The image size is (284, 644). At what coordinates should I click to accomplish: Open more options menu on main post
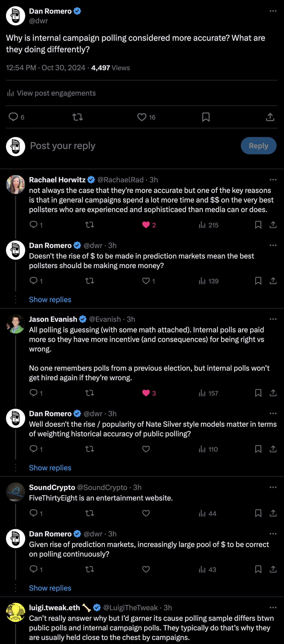coord(273,11)
